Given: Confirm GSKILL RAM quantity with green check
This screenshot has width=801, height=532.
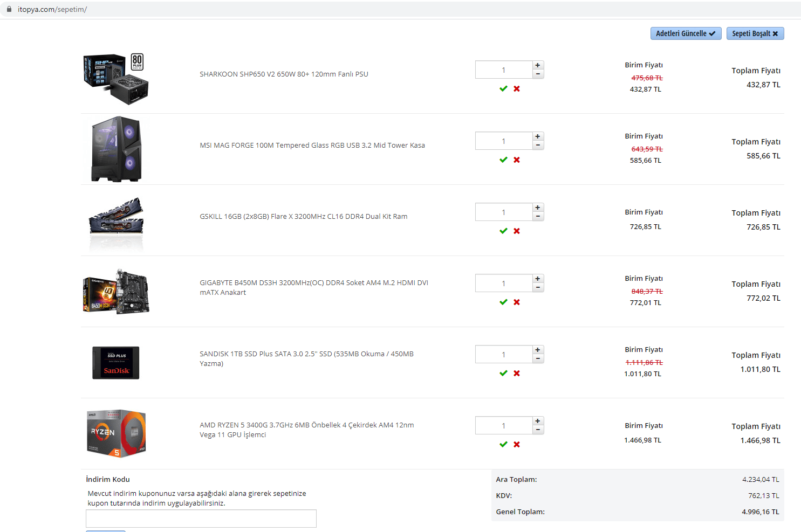Looking at the screenshot, I should (503, 231).
